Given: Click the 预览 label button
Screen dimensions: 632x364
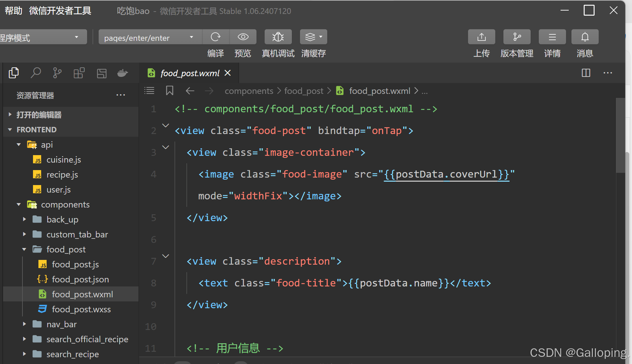Looking at the screenshot, I should [243, 53].
